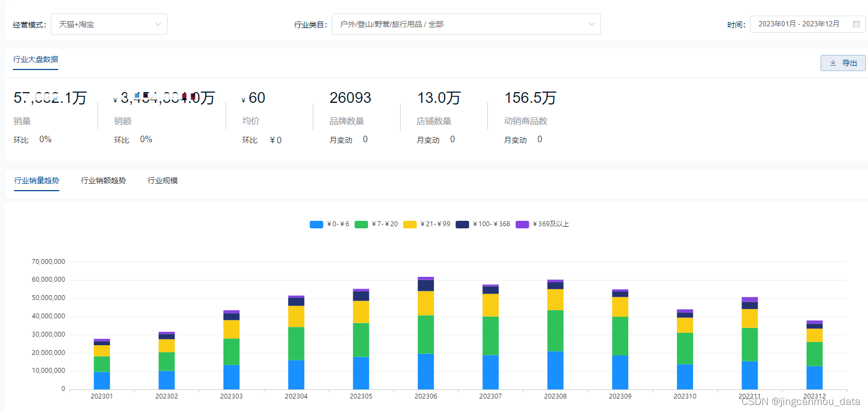Open the 经营模式 dropdown showing 天猫+淘宝
The image size is (868, 412).
(x=109, y=24)
